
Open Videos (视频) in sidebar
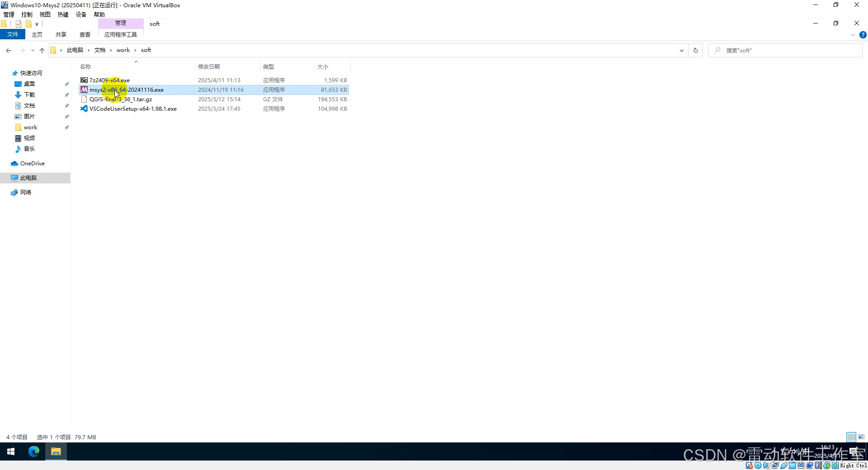click(29, 138)
